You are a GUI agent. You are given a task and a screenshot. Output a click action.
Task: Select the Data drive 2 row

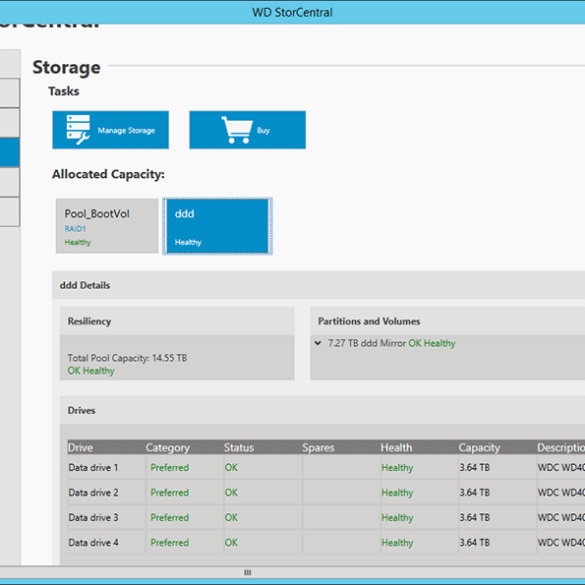(x=326, y=492)
